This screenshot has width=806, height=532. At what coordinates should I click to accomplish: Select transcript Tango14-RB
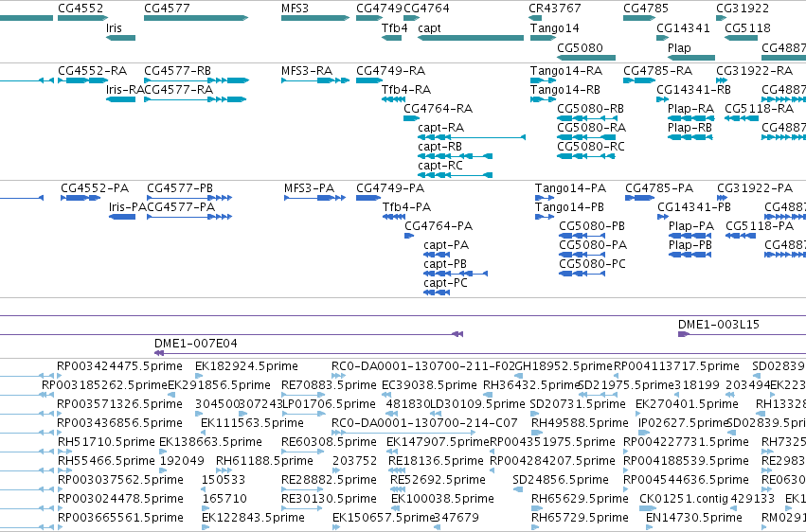click(564, 90)
